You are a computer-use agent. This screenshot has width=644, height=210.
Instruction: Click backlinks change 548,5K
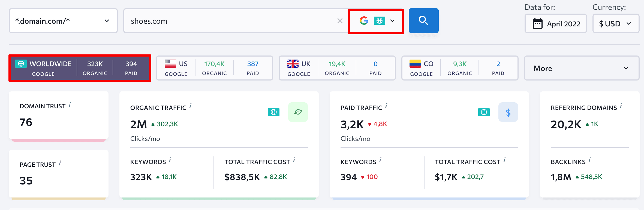coord(591,177)
